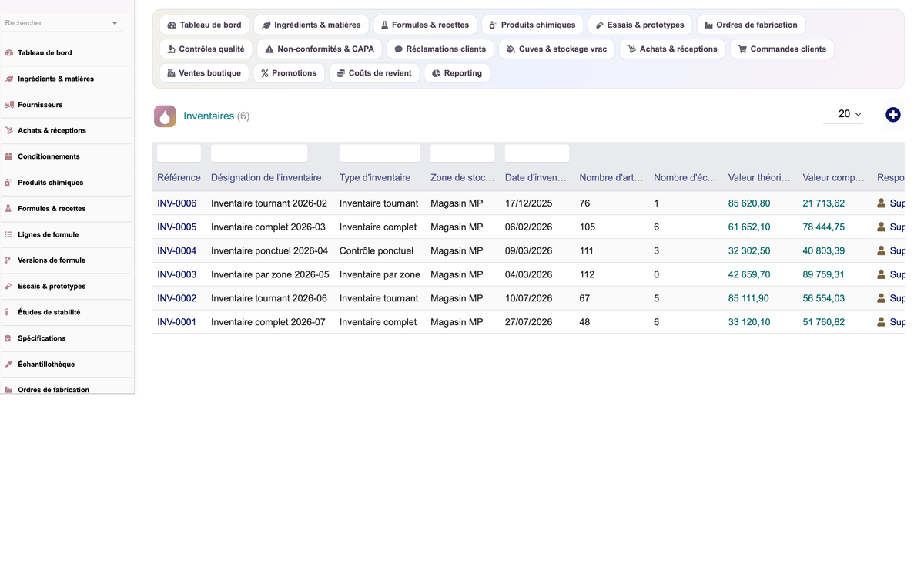Screen dimensions: 924x578
Task: Add a new inventory with plus icon
Action: [x=893, y=115]
